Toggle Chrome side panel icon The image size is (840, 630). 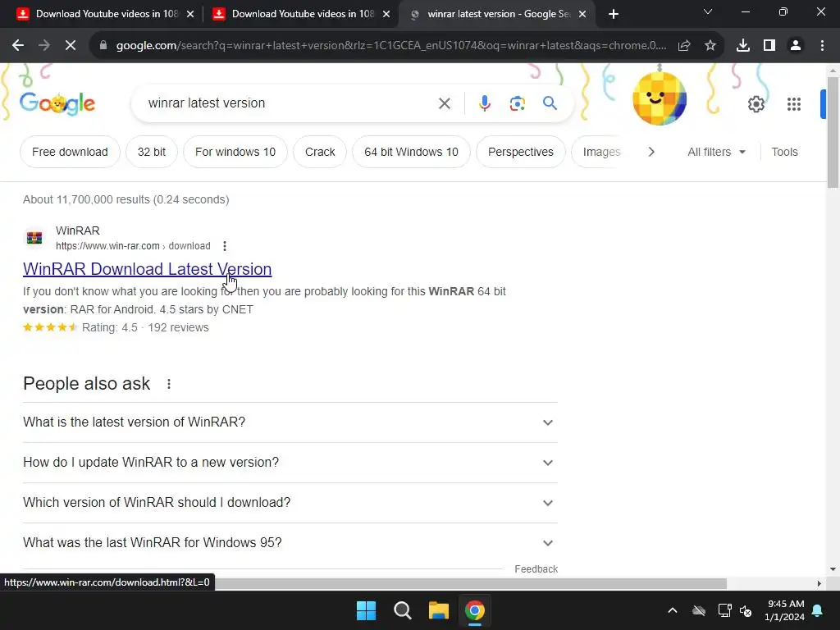(769, 46)
